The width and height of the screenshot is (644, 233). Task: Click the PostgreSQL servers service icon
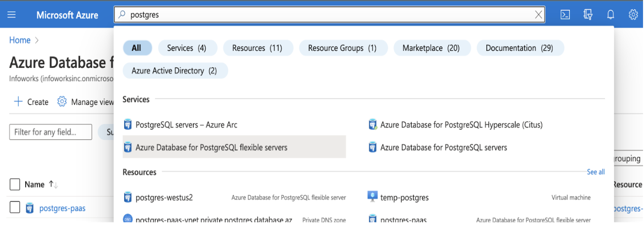click(372, 147)
